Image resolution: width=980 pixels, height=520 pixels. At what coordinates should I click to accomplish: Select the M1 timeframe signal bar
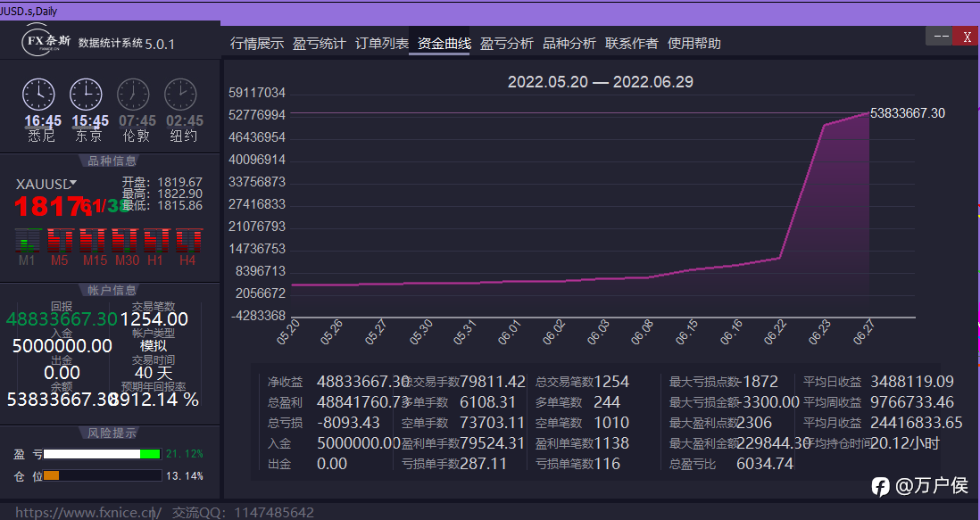(28, 240)
